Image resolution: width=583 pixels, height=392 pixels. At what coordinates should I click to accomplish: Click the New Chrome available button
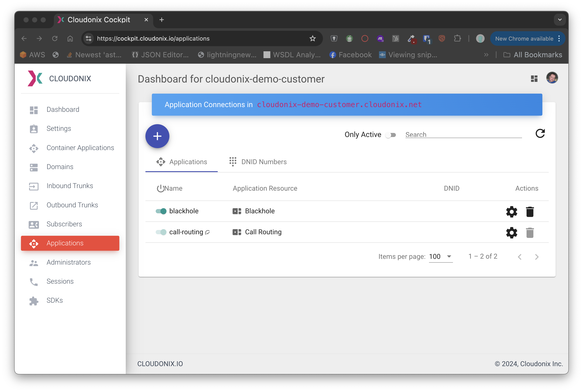(x=524, y=39)
